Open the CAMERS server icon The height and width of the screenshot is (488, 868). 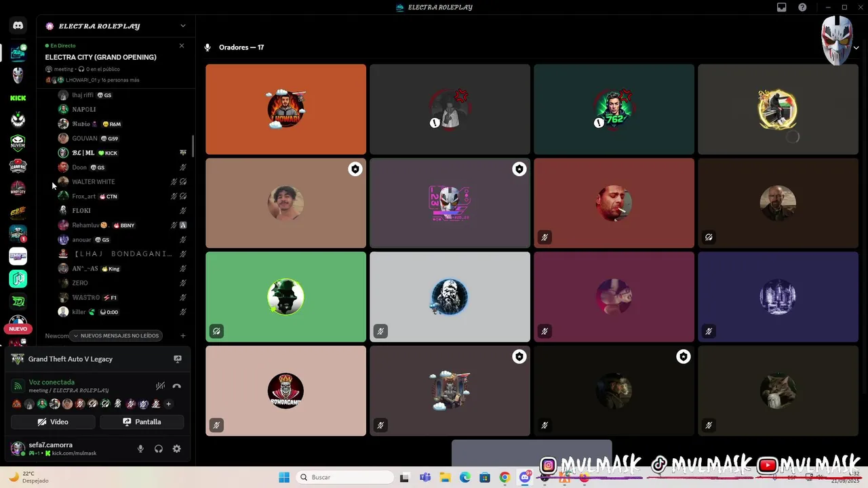(18, 166)
